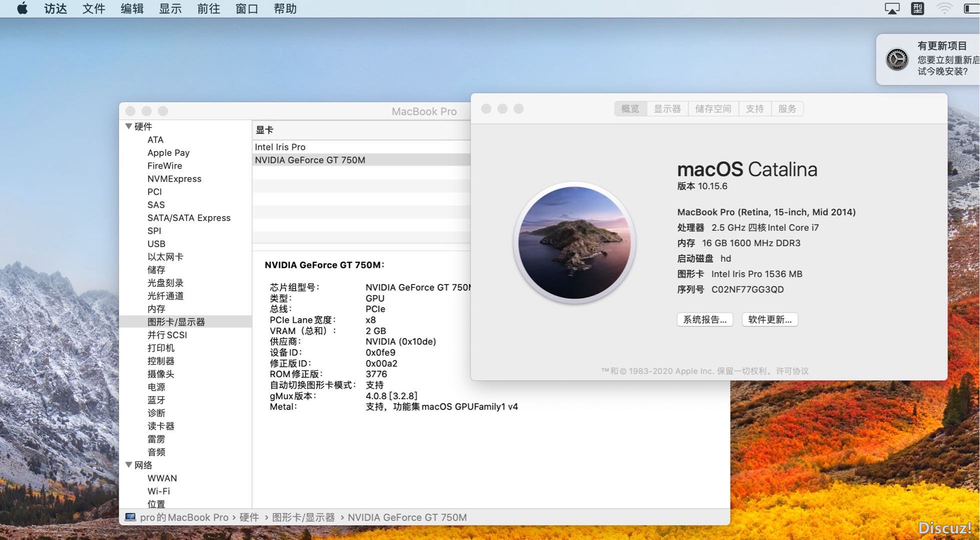This screenshot has width=980, height=540.
Task: Click the serial number C02NF77GG3QD
Action: click(747, 289)
